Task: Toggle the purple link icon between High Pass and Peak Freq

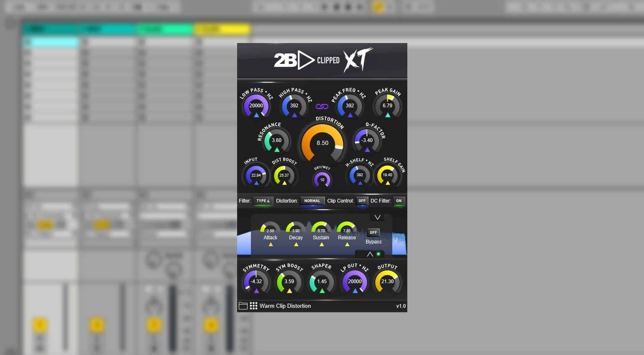Action: pos(322,106)
